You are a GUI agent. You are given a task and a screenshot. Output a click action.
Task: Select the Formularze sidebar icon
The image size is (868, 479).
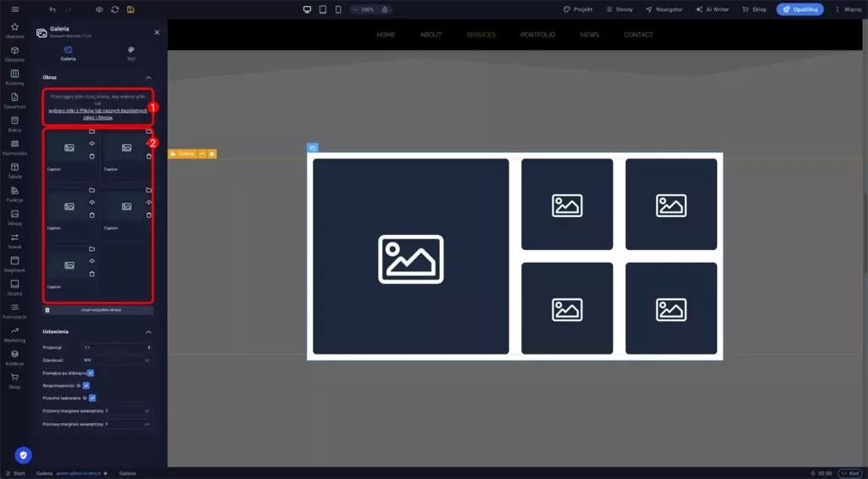[x=14, y=306]
